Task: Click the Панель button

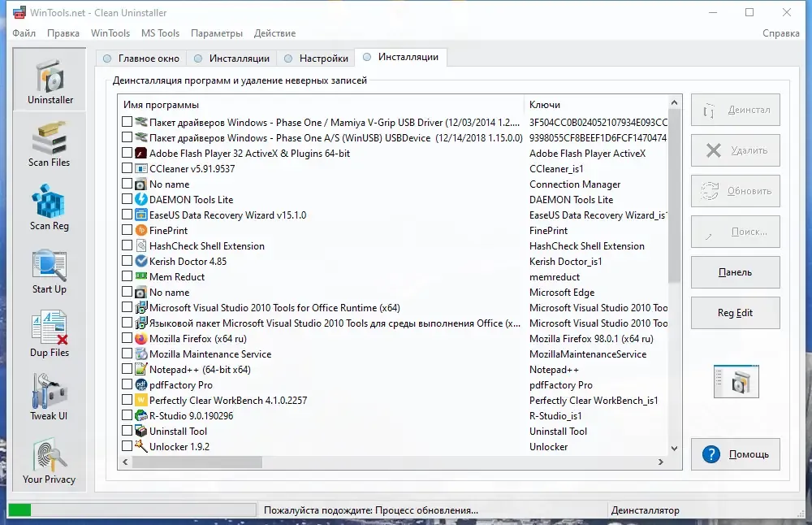Action: pyautogui.click(x=736, y=272)
